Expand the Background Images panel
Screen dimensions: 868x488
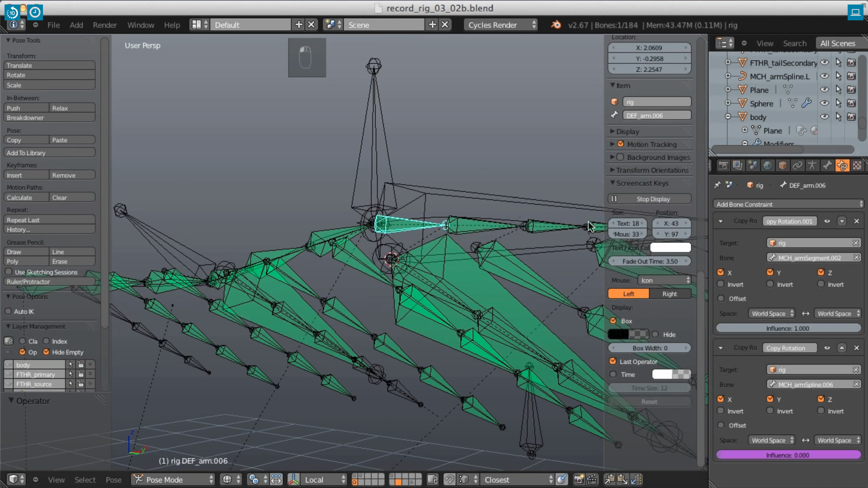coord(658,157)
